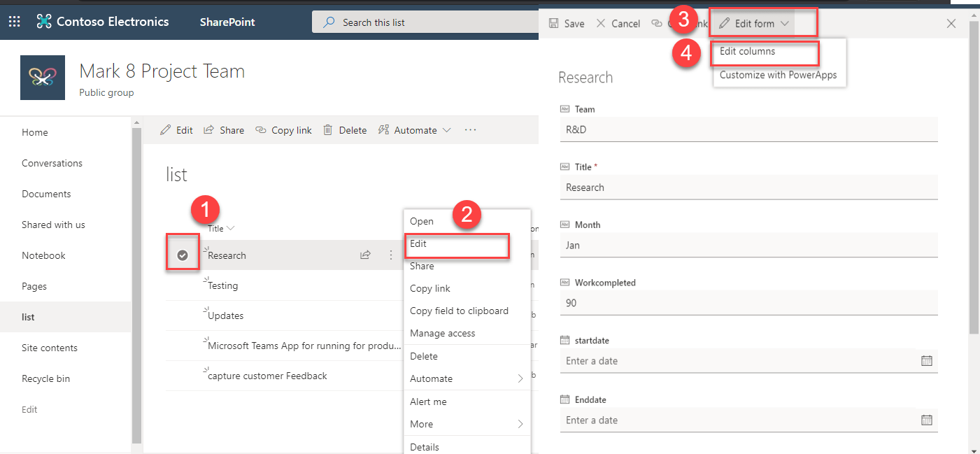The image size is (980, 454).
Task: Click the toolbar overflow ellipsis button
Action: [470, 130]
